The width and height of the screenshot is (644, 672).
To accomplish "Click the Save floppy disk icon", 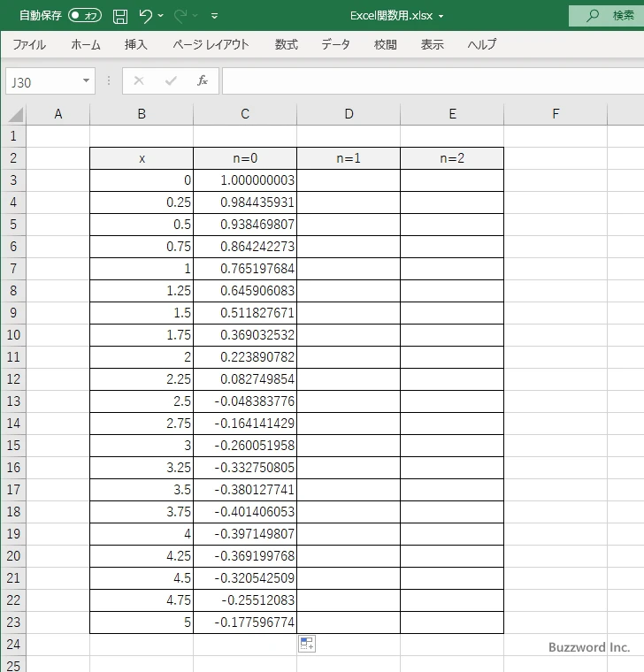I will tap(120, 16).
